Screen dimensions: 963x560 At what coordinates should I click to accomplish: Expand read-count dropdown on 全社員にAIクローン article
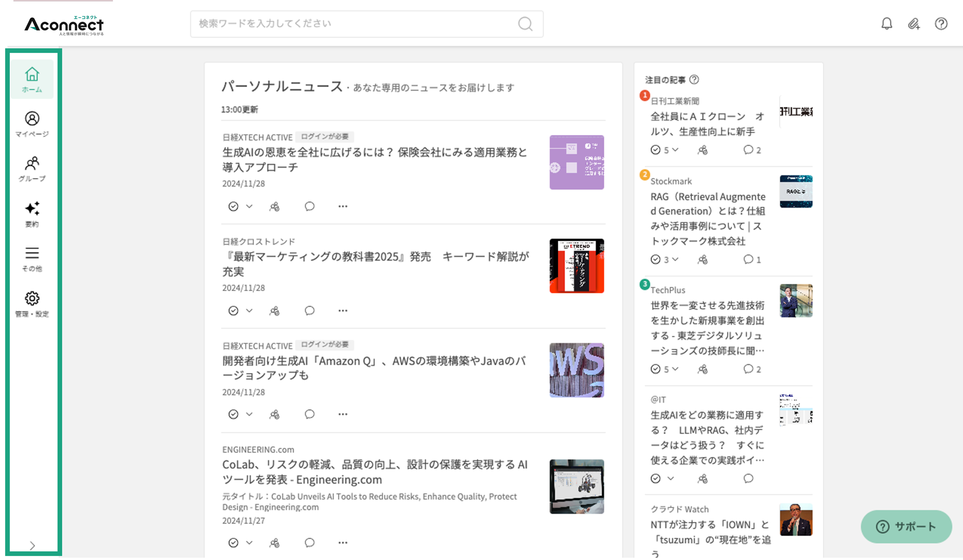coord(675,150)
